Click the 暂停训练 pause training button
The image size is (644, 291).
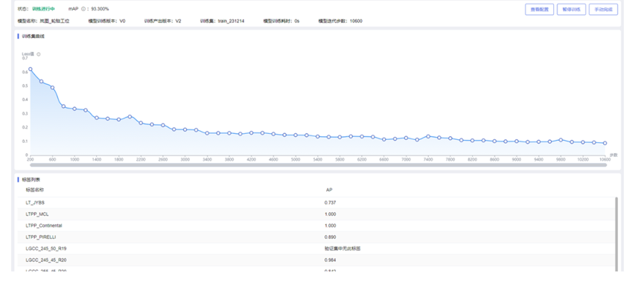point(571,10)
